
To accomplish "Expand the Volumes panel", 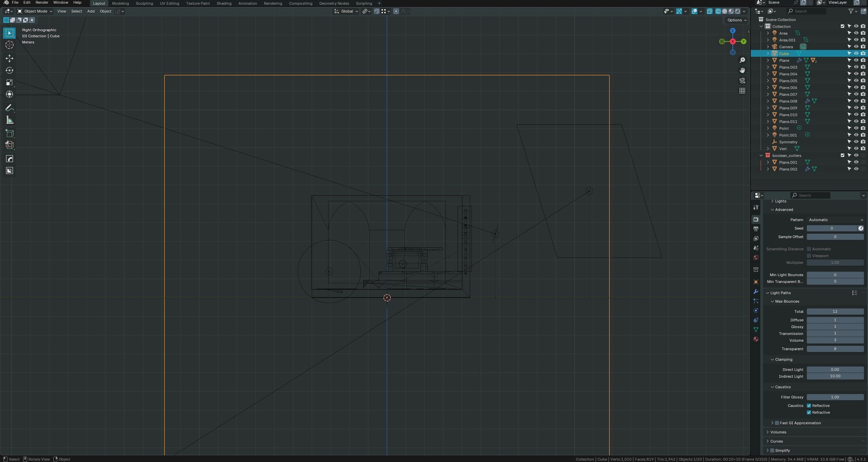I will (x=778, y=432).
